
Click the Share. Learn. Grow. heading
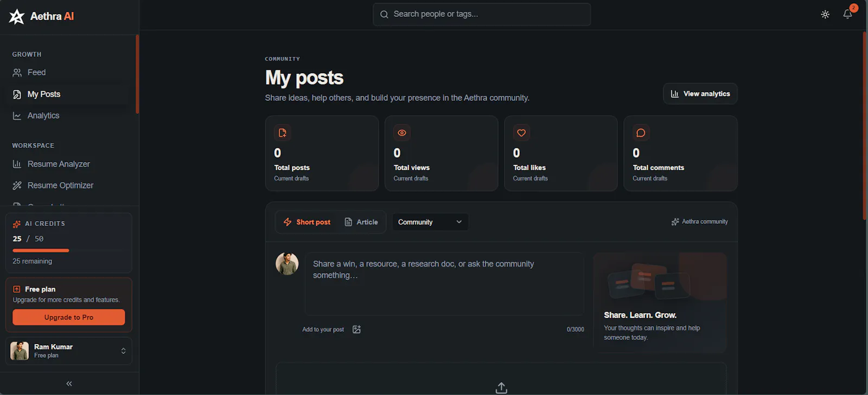pyautogui.click(x=640, y=315)
